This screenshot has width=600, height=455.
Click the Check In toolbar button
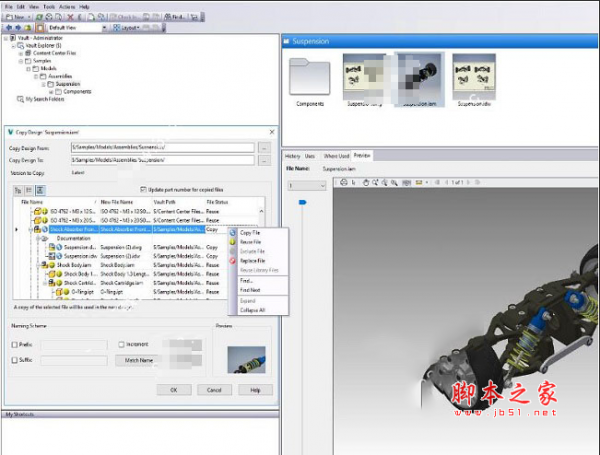click(x=123, y=17)
